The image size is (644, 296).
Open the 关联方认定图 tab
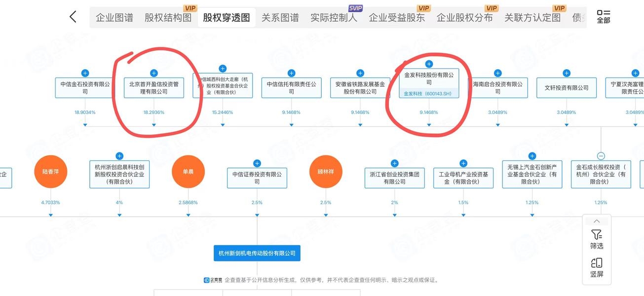pyautogui.click(x=532, y=18)
